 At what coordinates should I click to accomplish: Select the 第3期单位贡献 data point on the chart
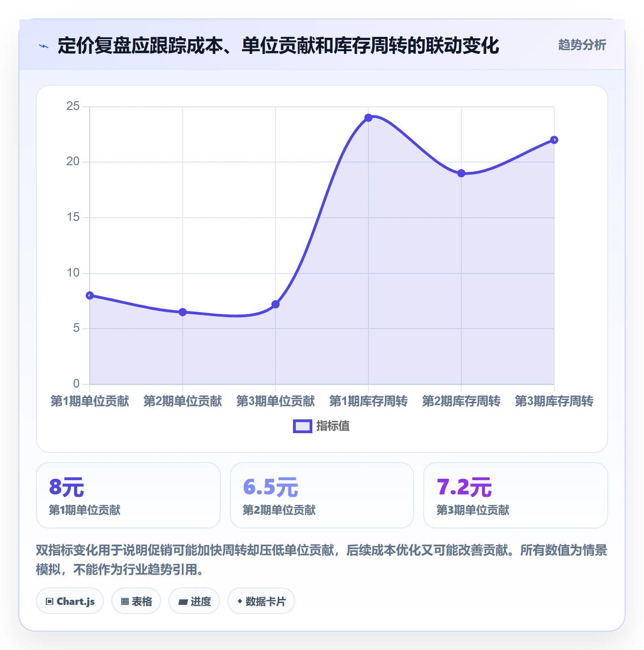[x=276, y=304]
